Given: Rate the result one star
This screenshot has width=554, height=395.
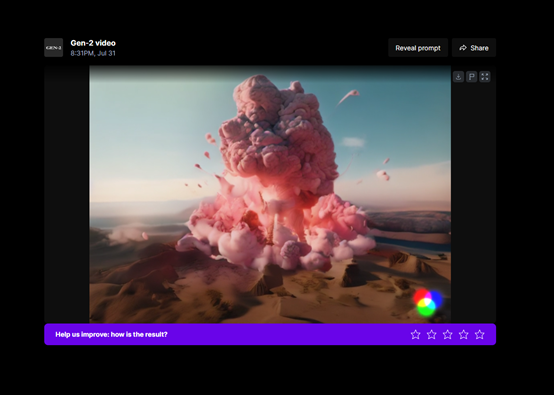Looking at the screenshot, I should point(416,334).
